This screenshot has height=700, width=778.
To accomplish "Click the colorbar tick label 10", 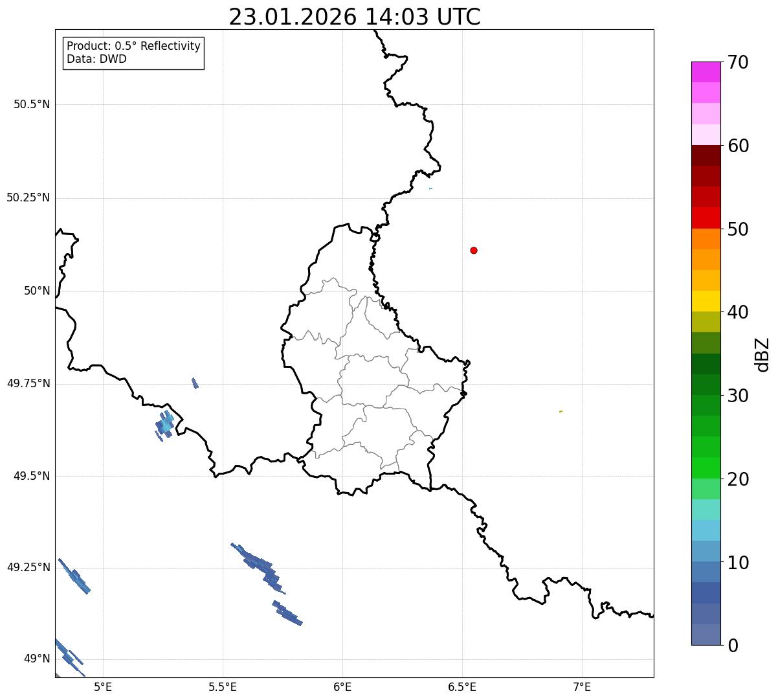I will pyautogui.click(x=738, y=563).
